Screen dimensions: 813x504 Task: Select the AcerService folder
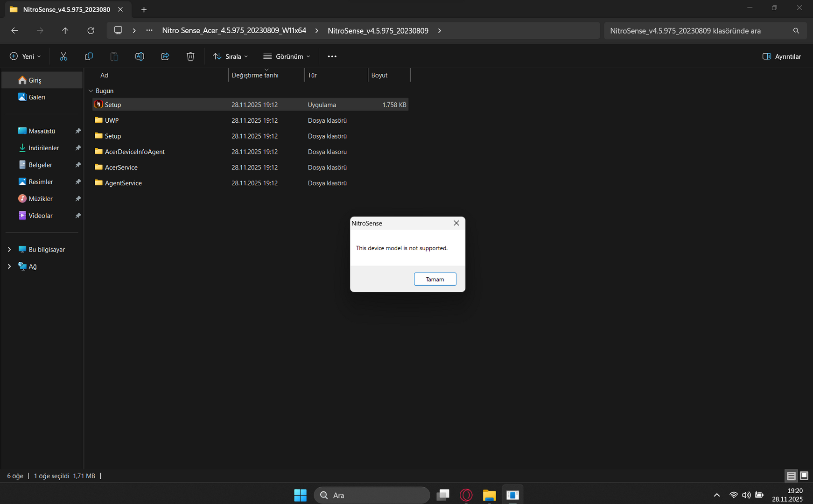click(x=250, y=168)
